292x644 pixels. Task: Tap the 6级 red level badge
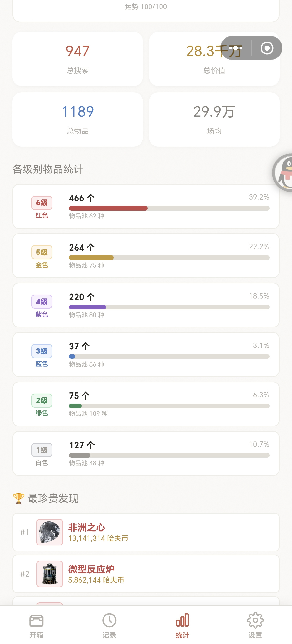tap(42, 203)
